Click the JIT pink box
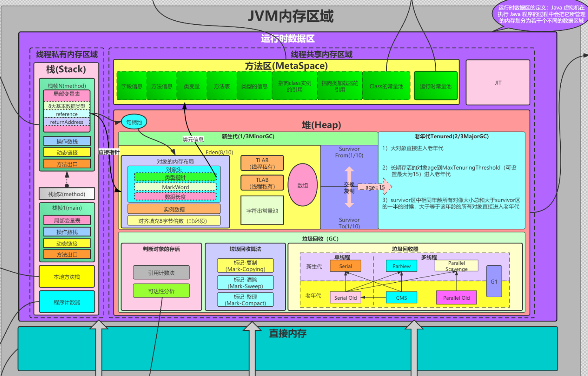The height and width of the screenshot is (376, 588). point(498,82)
